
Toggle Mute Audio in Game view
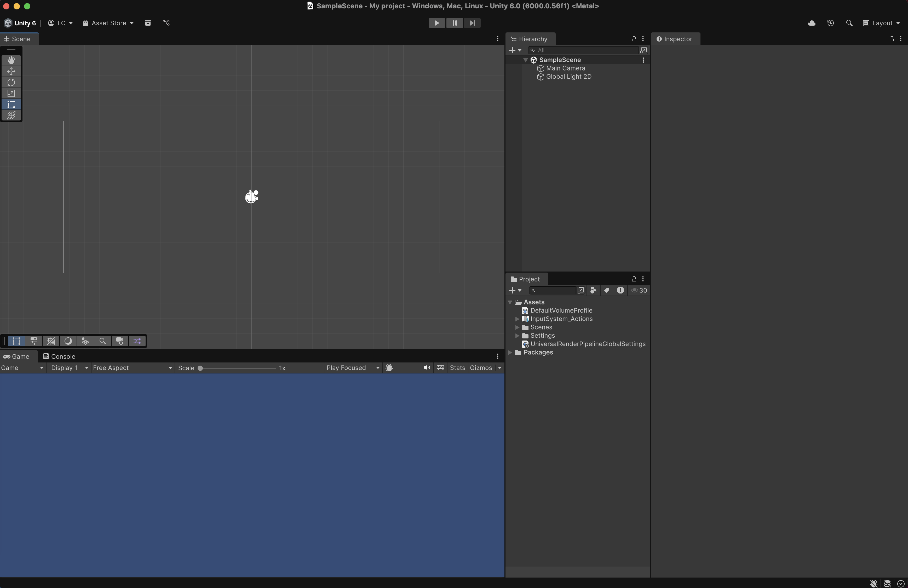(426, 367)
